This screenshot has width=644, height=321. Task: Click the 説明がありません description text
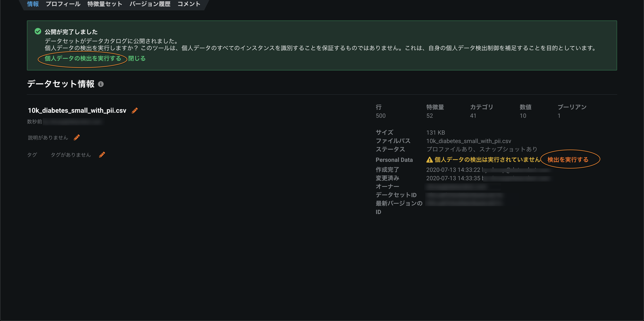pyautogui.click(x=48, y=138)
